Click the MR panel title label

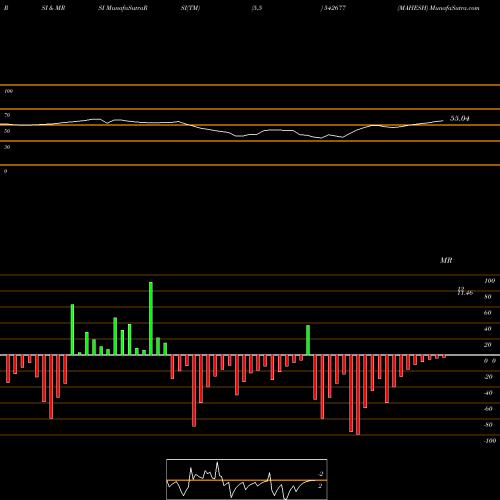pos(446,260)
